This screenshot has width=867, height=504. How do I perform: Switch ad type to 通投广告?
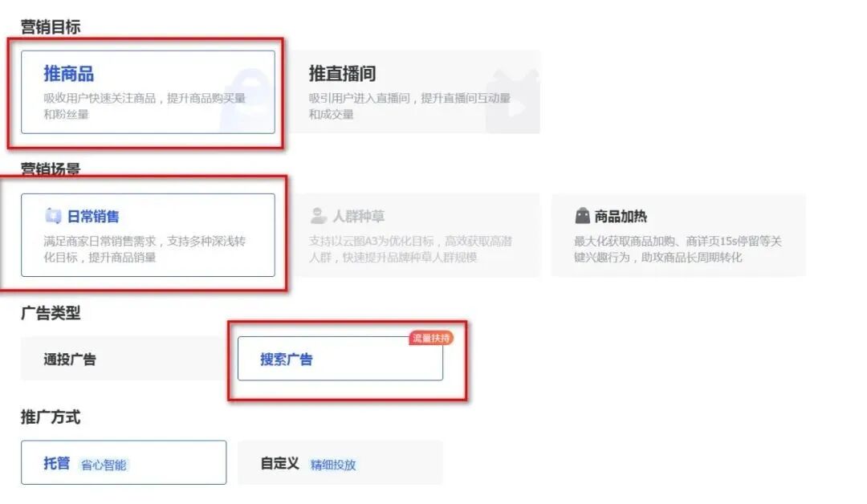coord(124,359)
